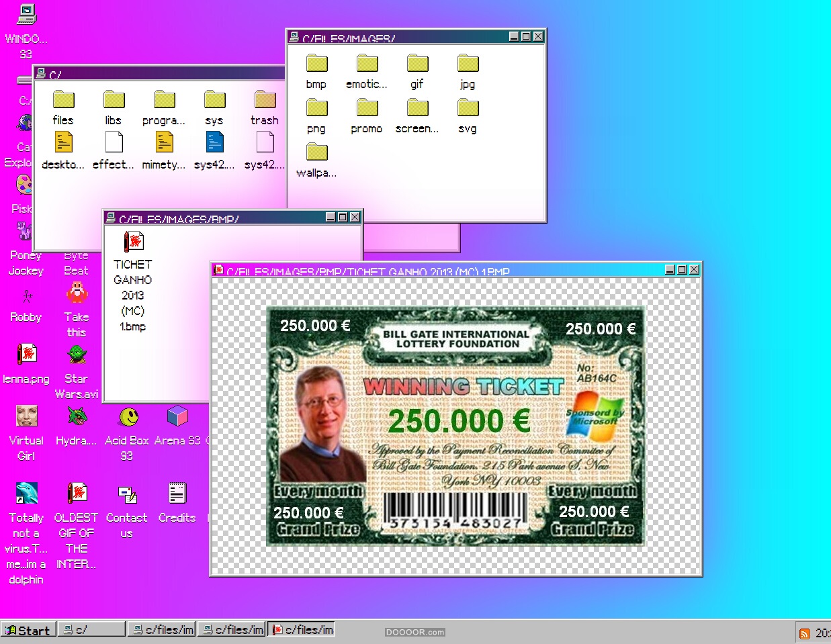
Task: Launch the Piskel palette desktop icon
Action: point(24,184)
